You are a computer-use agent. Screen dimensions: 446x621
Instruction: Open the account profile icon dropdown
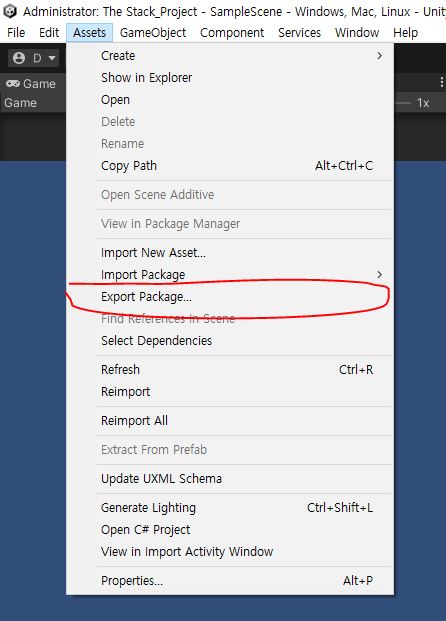coord(33,58)
